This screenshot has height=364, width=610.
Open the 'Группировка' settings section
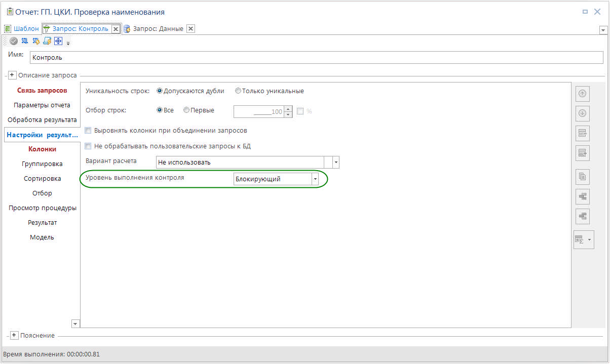[x=42, y=164]
